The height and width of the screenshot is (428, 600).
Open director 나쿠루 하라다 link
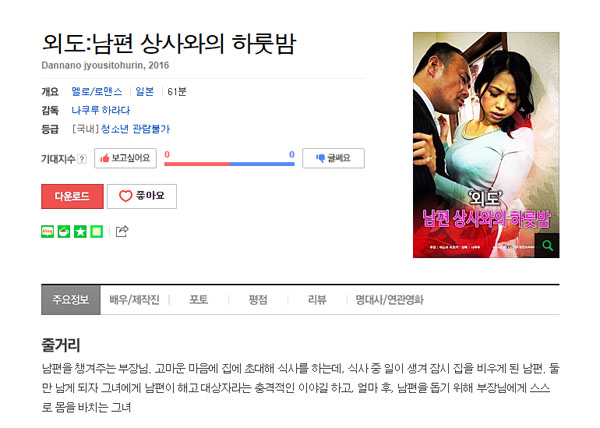tap(101, 110)
